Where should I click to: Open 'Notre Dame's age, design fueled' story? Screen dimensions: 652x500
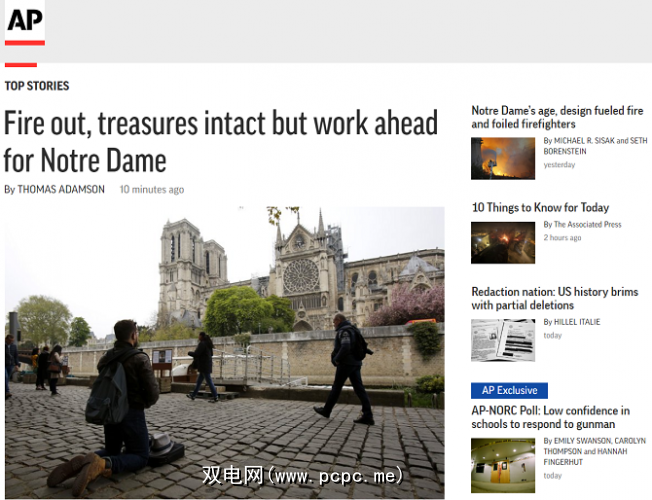pos(558,117)
